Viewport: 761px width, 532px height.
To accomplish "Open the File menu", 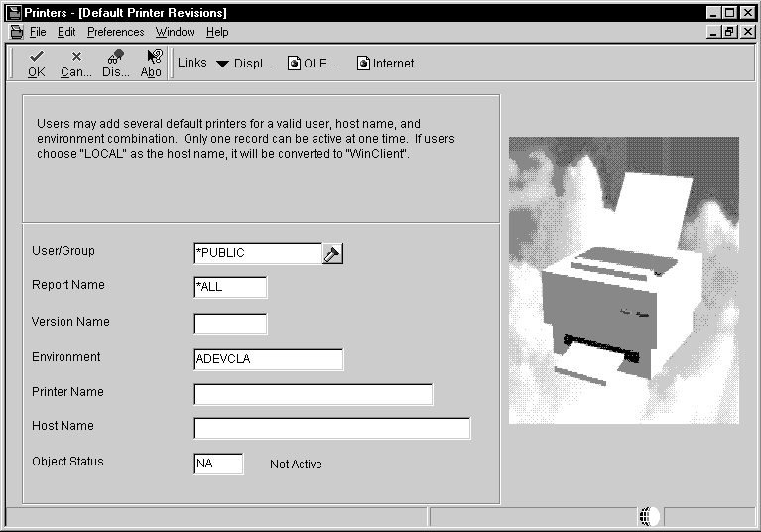I will [x=38, y=32].
